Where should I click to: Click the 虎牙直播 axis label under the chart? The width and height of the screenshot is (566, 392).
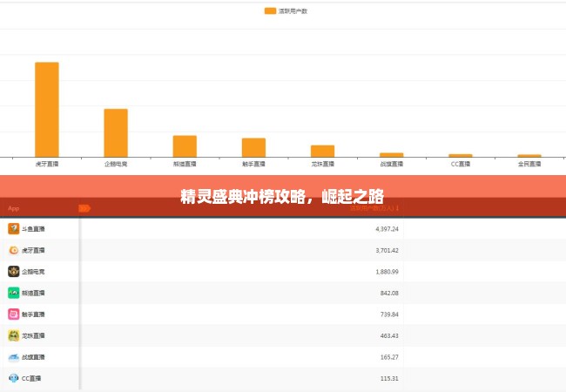pyautogui.click(x=47, y=165)
